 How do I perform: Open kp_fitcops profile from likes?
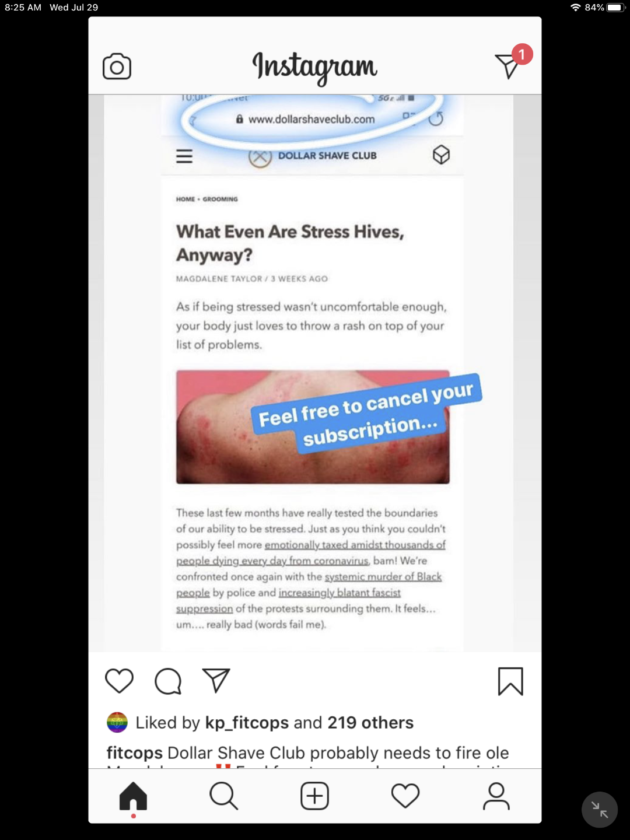click(x=247, y=723)
